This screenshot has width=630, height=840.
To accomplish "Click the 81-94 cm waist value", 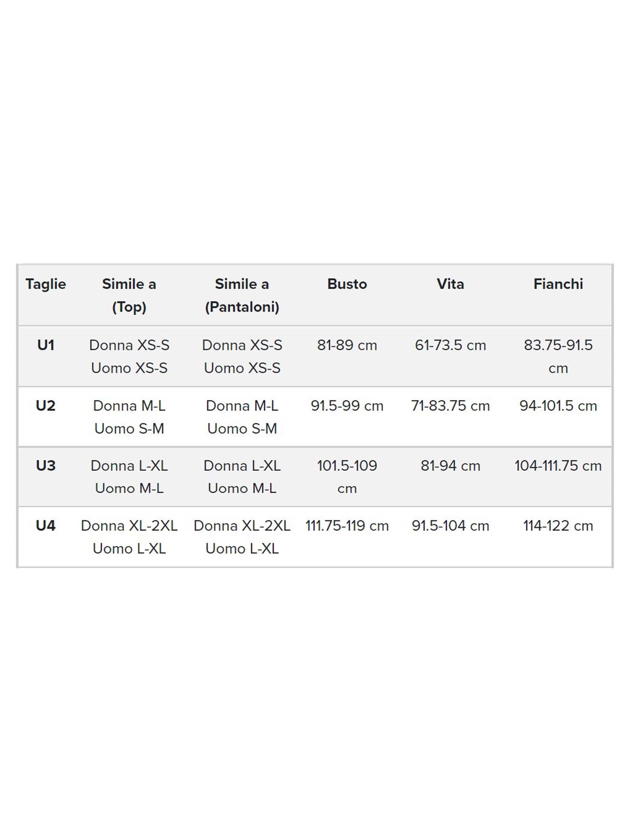I will click(x=450, y=466).
